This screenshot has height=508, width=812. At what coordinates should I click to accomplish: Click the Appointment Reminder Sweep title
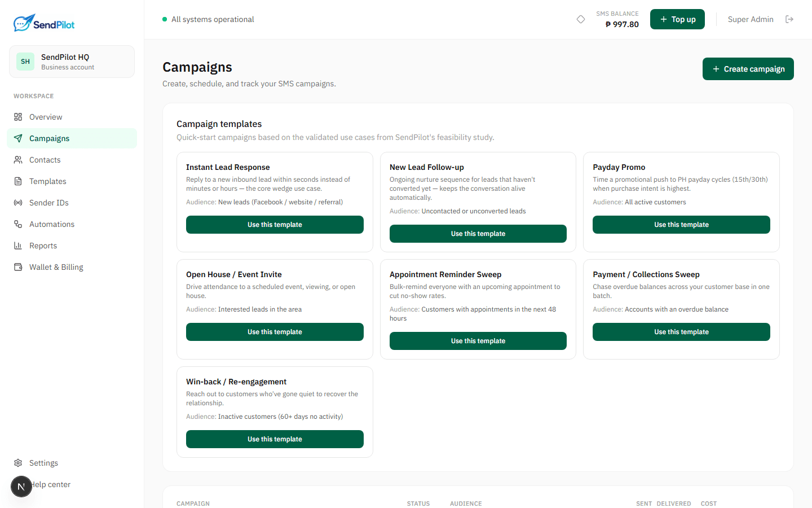tap(445, 274)
